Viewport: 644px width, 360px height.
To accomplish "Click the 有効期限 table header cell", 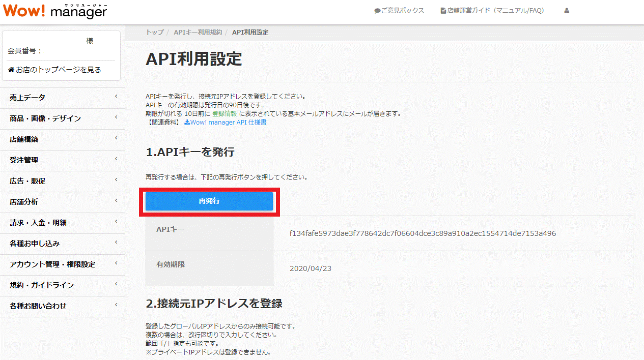I will point(209,268).
